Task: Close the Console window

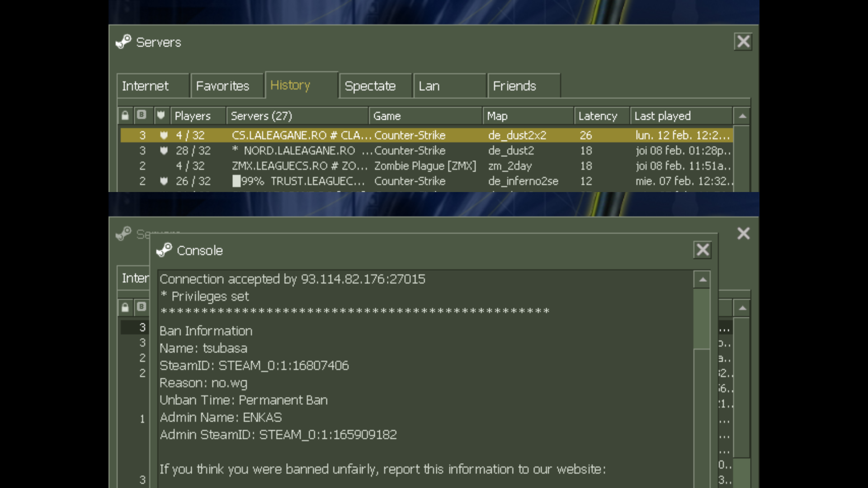Action: tap(702, 250)
